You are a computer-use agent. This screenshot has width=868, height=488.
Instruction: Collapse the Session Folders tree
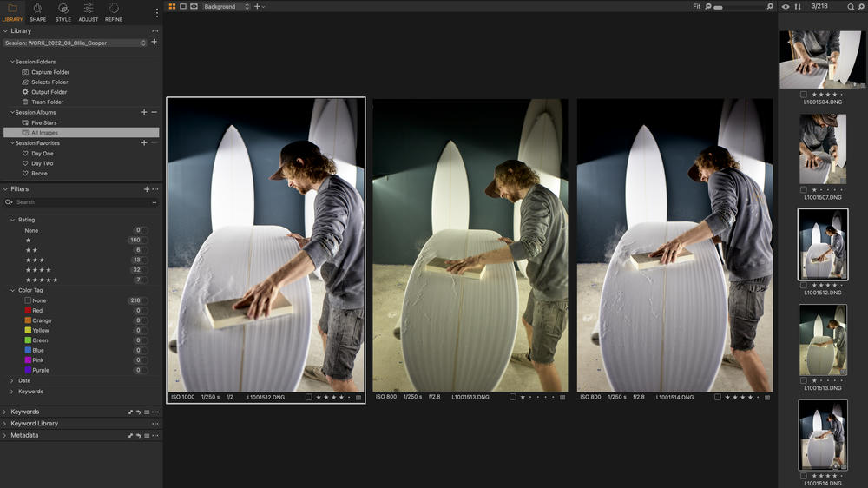(x=12, y=62)
